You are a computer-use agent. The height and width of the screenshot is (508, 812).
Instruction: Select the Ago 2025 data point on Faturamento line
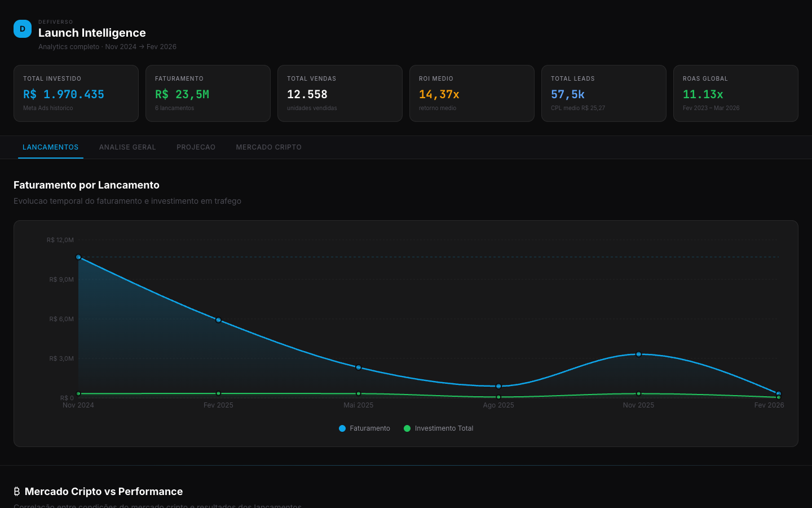498,386
